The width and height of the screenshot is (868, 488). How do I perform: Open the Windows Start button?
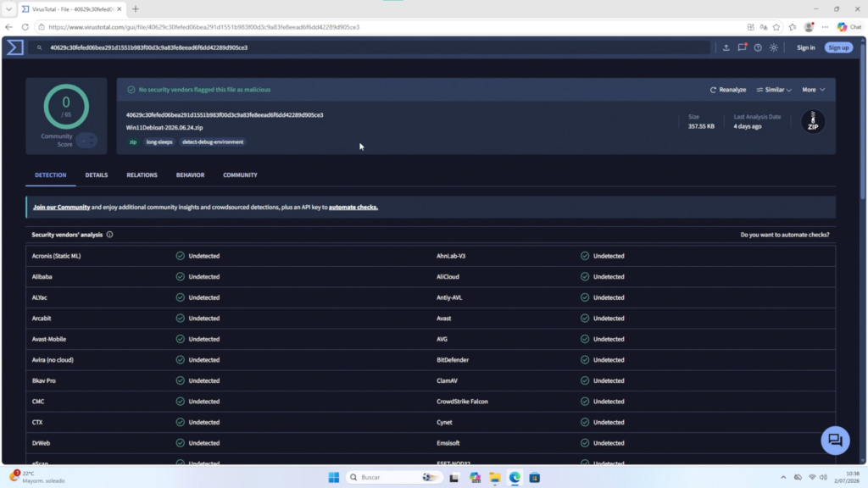pyautogui.click(x=334, y=477)
